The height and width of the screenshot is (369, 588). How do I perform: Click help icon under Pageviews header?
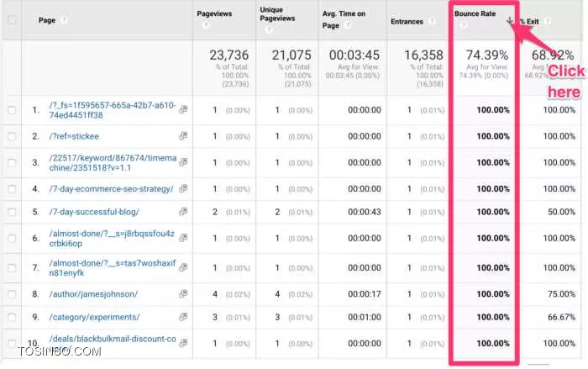(206, 24)
